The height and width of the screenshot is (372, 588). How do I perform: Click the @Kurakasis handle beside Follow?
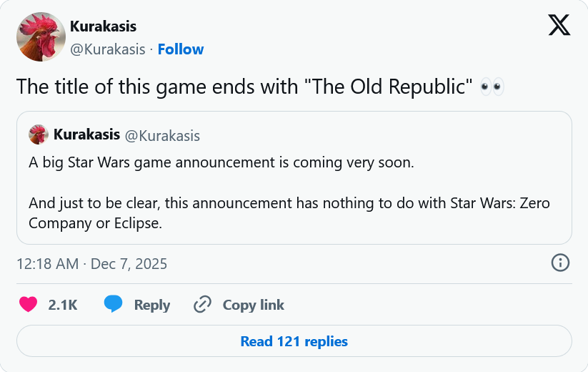pyautogui.click(x=107, y=49)
